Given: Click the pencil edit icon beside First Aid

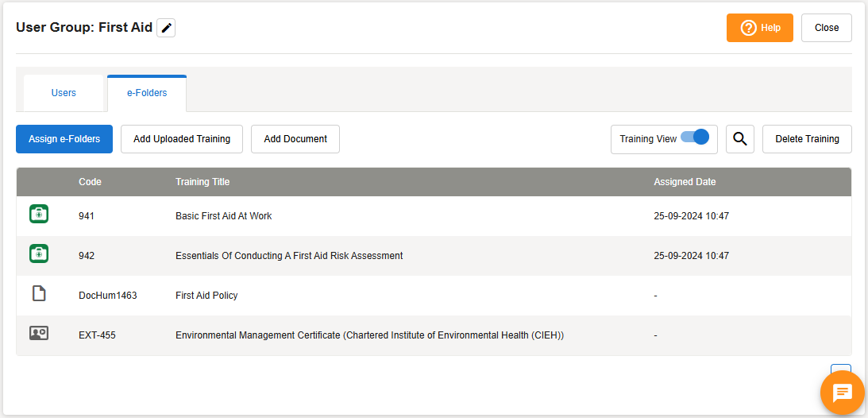Looking at the screenshot, I should [166, 28].
